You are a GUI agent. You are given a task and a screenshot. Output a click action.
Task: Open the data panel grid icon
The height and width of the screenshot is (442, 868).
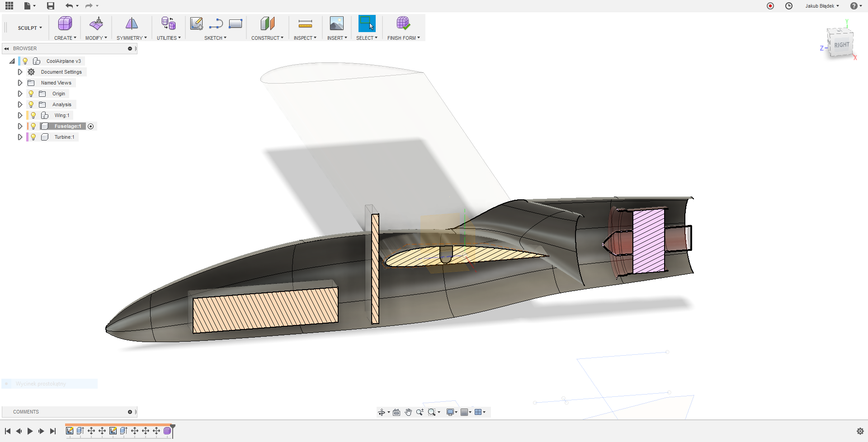coord(9,6)
